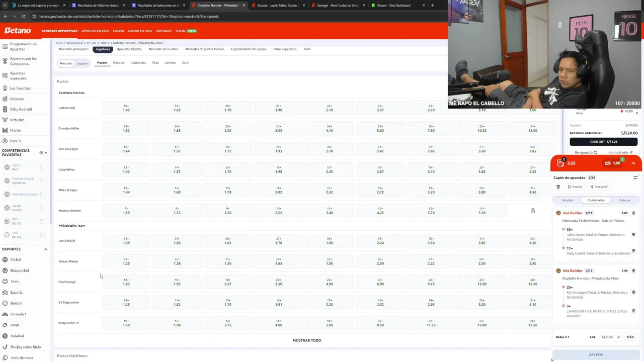Collapse the Deportes section
Image resolution: width=644 pixels, height=362 pixels.
tap(45, 249)
